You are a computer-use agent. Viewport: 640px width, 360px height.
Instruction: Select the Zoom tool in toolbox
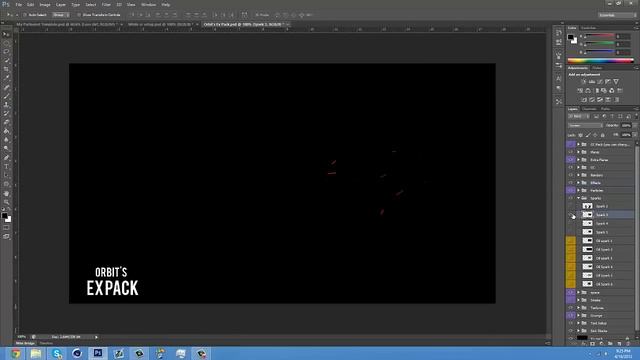pyautogui.click(x=6, y=202)
